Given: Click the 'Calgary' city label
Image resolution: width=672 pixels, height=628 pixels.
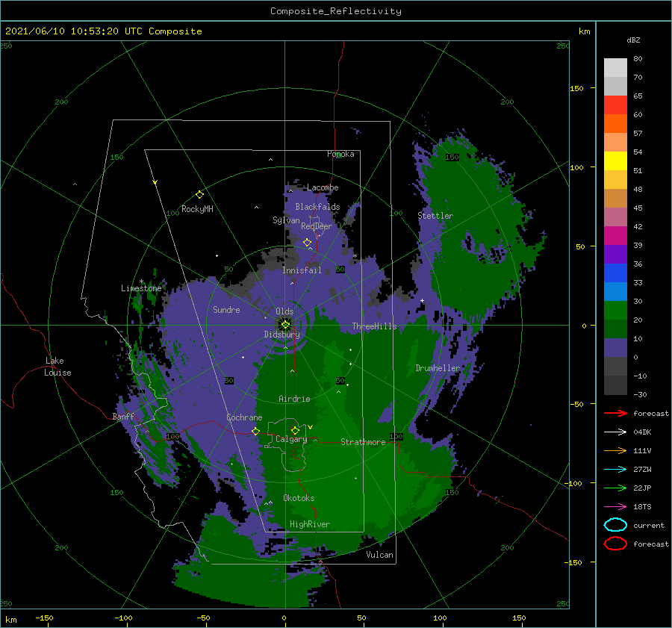Looking at the screenshot, I should pyautogui.click(x=291, y=439).
